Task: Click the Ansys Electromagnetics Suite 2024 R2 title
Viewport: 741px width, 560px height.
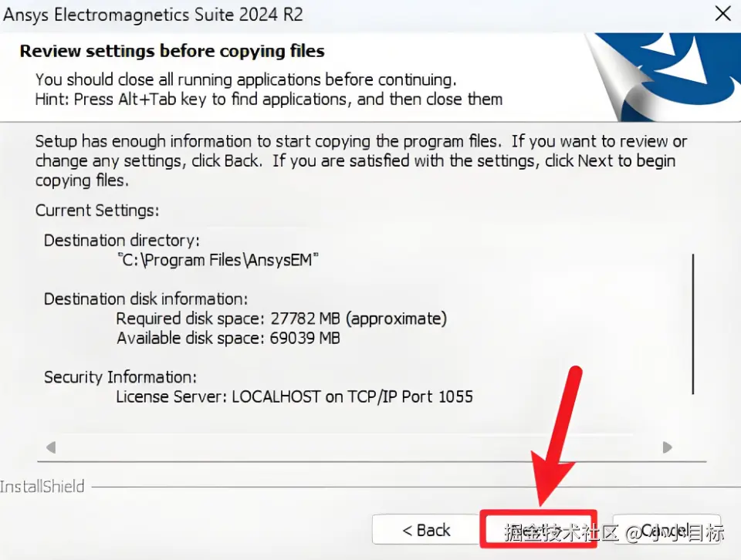Action: [153, 15]
